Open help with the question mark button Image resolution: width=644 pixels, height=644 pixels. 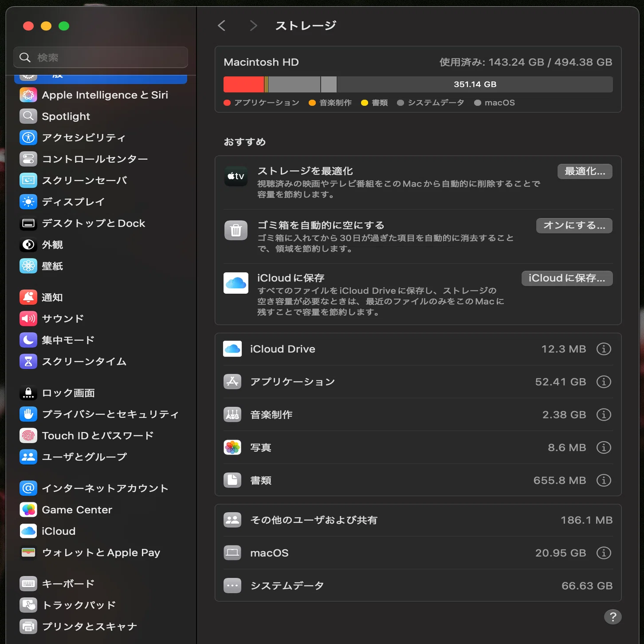point(613,617)
